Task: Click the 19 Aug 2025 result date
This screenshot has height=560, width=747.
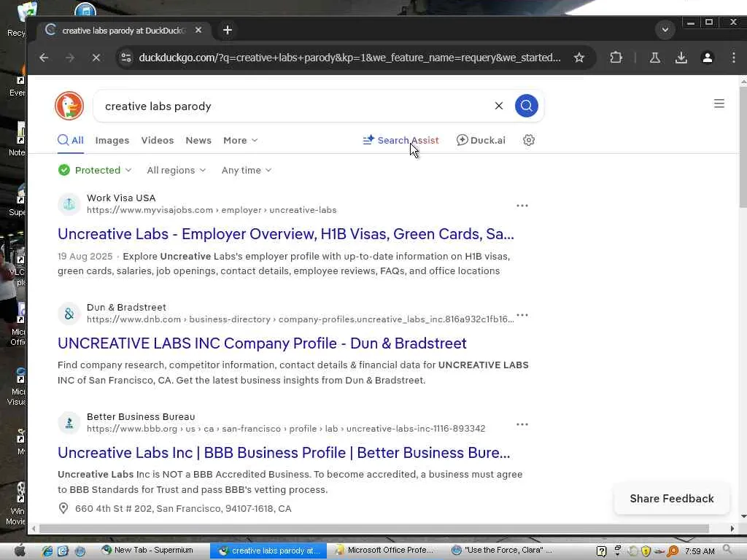Action: click(x=85, y=256)
